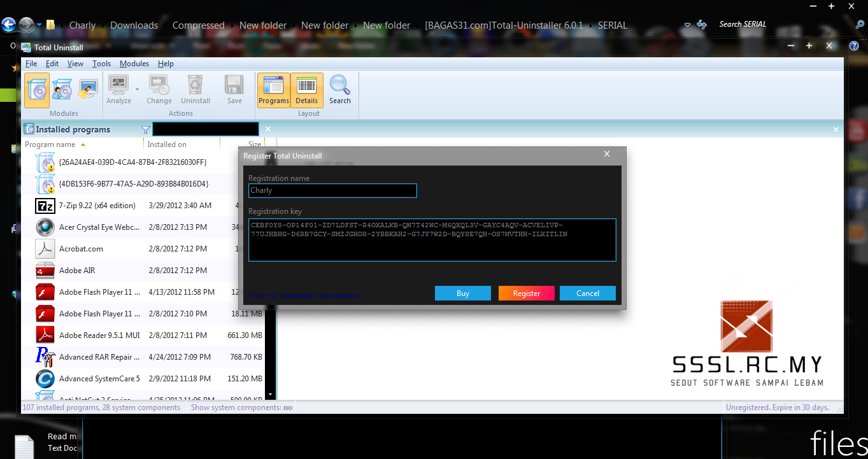This screenshot has width=868, height=459.
Task: Open the Explorer address bar history dropdown
Action: pos(687,25)
